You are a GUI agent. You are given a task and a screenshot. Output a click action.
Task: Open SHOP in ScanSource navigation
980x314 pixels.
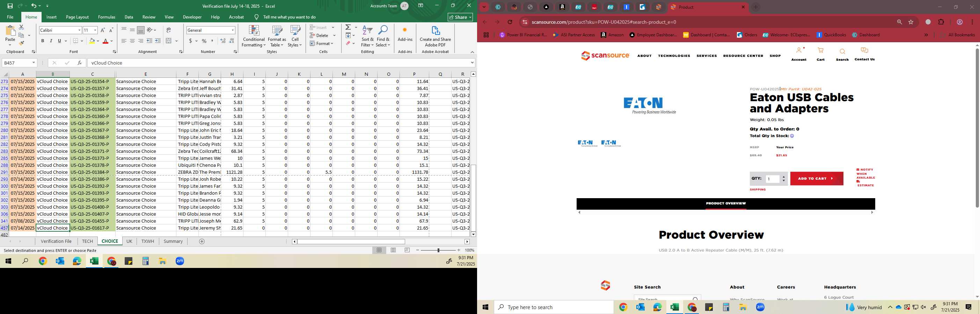[x=775, y=56]
